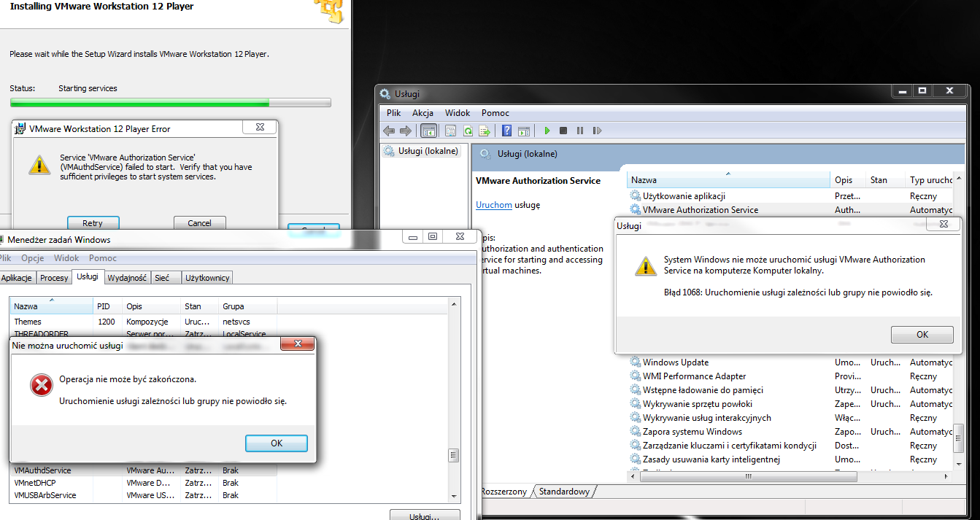Switch to Aplikacje tab in Task Manager

17,278
